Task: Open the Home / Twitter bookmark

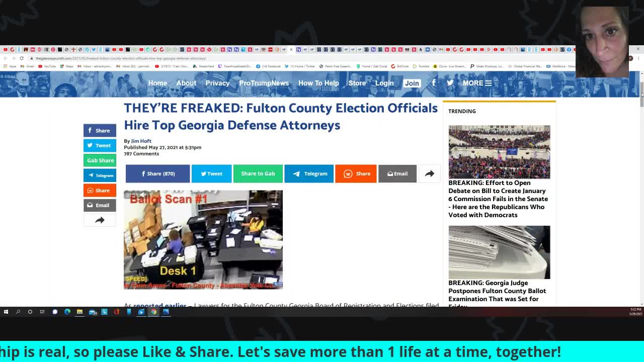Action: point(300,66)
